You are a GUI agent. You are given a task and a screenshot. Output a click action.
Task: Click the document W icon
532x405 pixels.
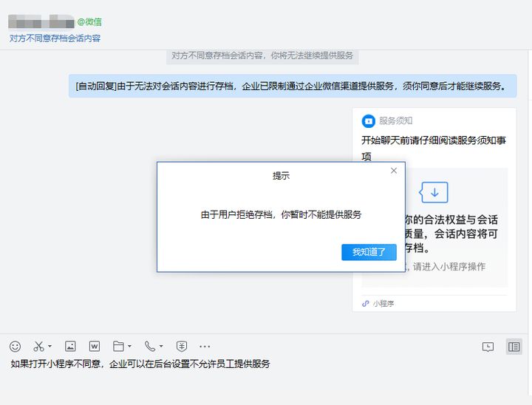pos(94,346)
